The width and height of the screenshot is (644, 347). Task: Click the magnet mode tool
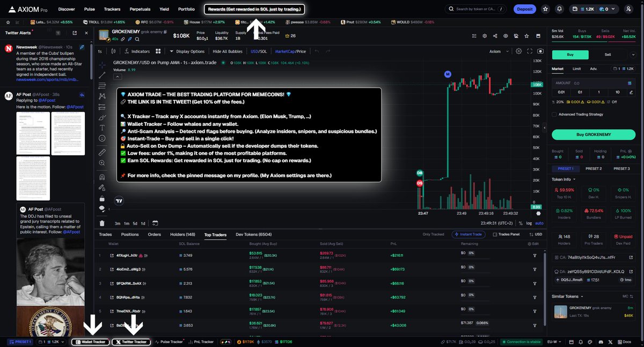coord(102,177)
